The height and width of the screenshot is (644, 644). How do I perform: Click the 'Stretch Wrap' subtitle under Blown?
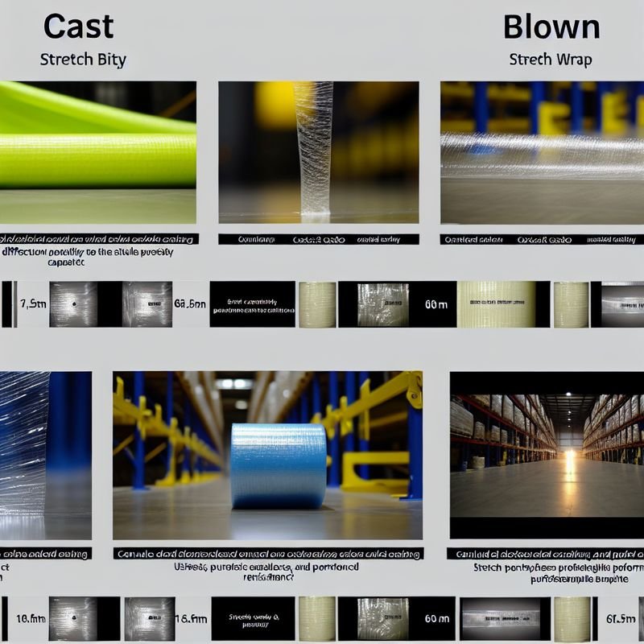coord(551,60)
